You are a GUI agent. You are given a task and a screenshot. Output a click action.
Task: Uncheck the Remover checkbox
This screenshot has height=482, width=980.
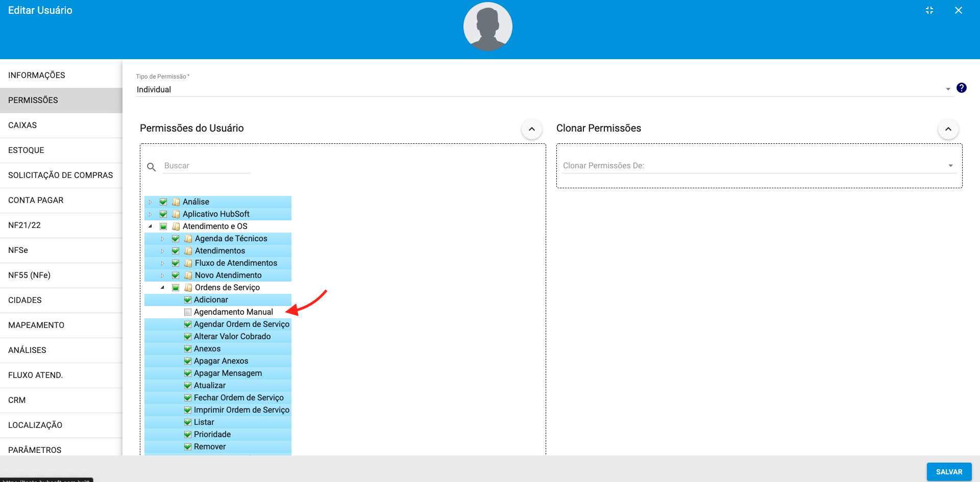[x=188, y=447]
